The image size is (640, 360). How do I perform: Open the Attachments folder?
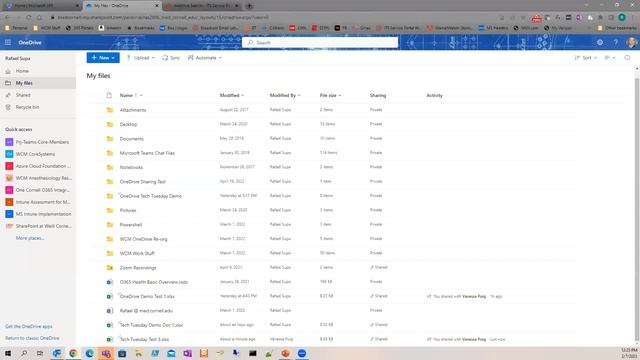click(x=133, y=110)
